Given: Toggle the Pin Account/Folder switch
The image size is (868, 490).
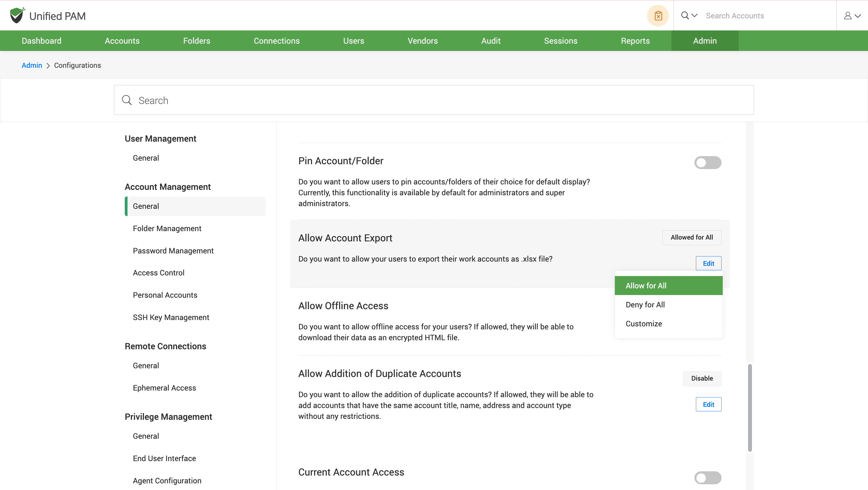Looking at the screenshot, I should [708, 163].
